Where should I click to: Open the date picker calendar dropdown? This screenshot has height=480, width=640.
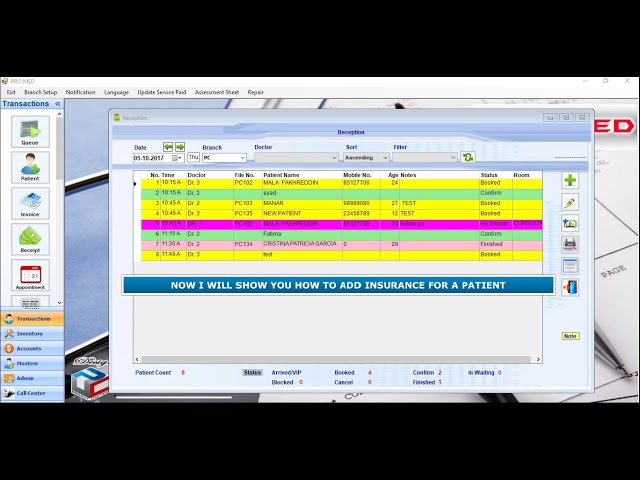tap(177, 158)
